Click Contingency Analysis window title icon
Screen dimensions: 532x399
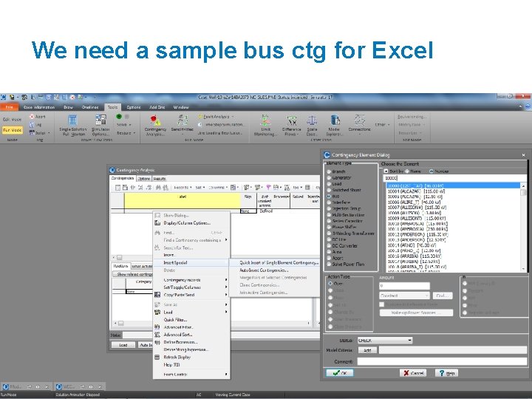click(112, 170)
